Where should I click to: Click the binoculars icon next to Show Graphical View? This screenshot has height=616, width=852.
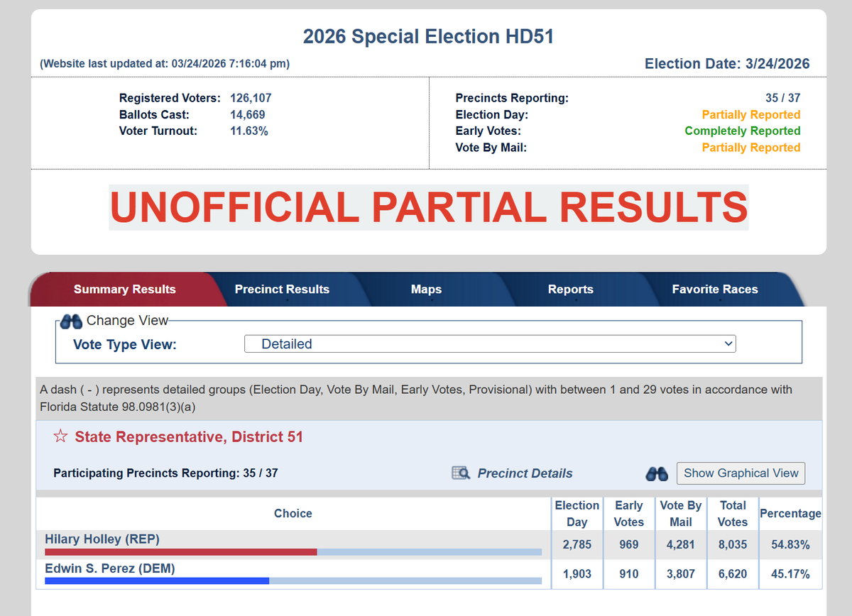point(657,473)
